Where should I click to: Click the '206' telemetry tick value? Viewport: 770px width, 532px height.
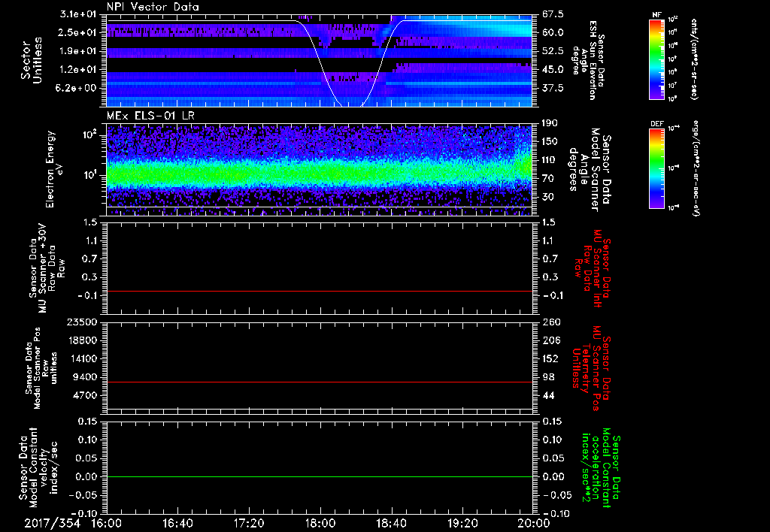(551, 340)
